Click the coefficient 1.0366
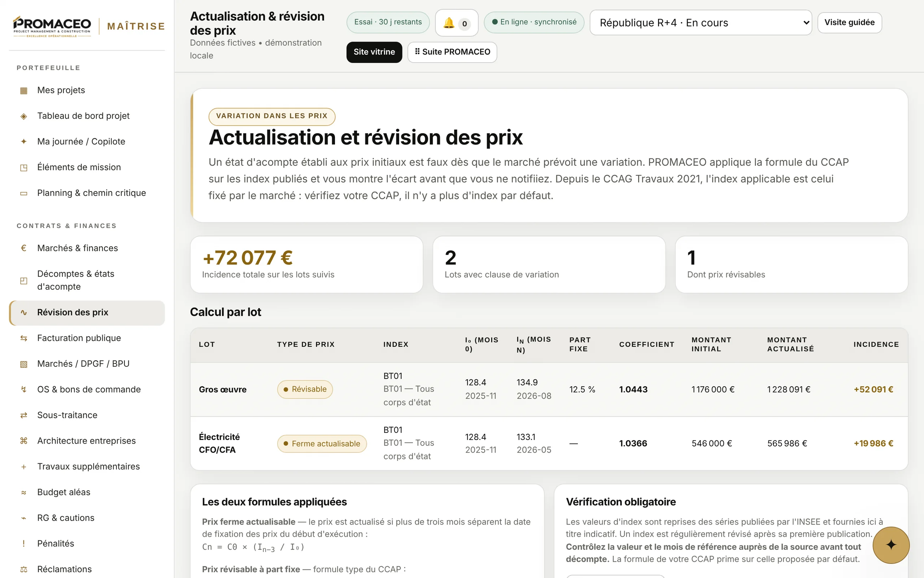This screenshot has height=578, width=924. 633,444
